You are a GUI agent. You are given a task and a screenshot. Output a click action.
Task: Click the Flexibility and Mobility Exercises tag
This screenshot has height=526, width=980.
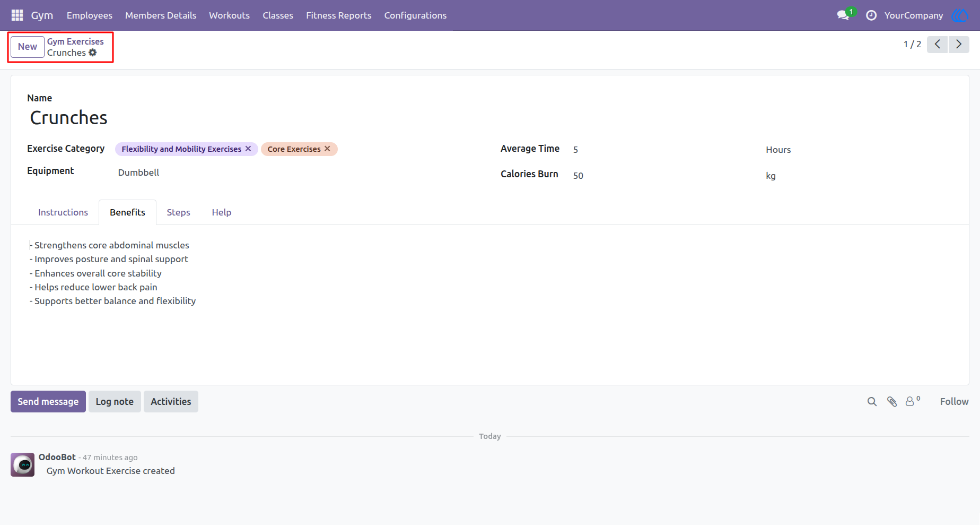click(x=181, y=149)
